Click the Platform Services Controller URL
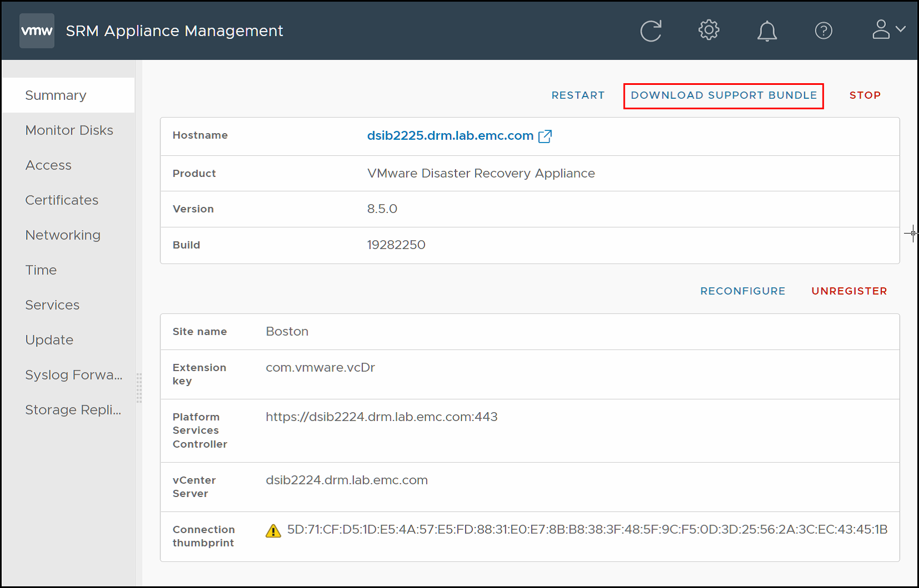 coord(381,417)
